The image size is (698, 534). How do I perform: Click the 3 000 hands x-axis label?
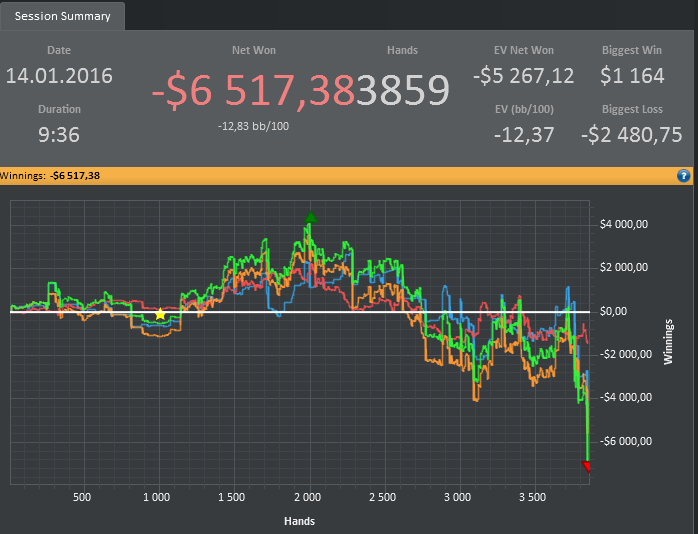pyautogui.click(x=457, y=497)
